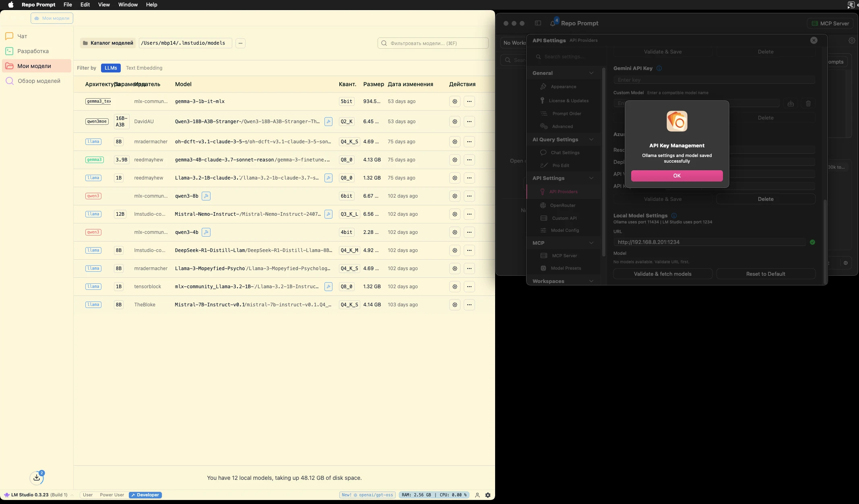Collapse the AI Query Settings section

click(x=591, y=140)
